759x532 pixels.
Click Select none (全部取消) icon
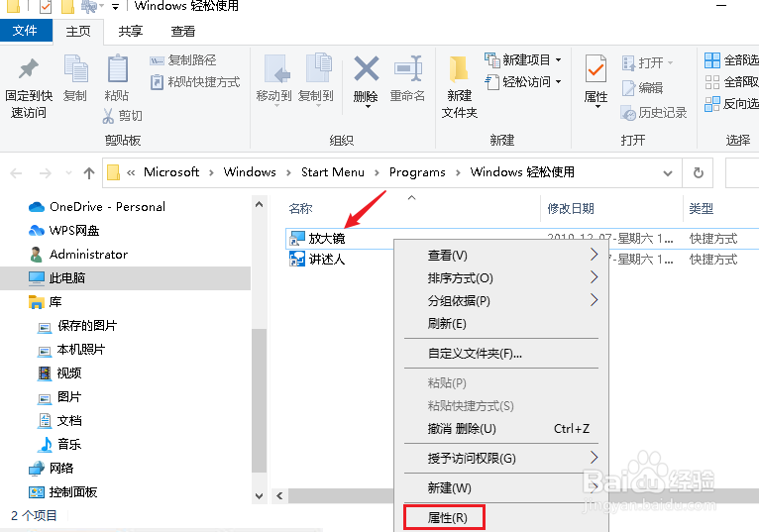coord(712,82)
